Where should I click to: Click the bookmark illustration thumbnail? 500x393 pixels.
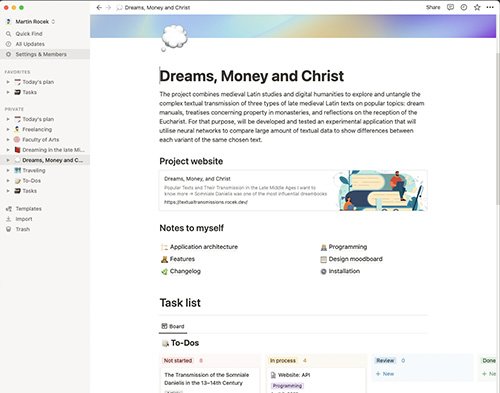(380, 190)
